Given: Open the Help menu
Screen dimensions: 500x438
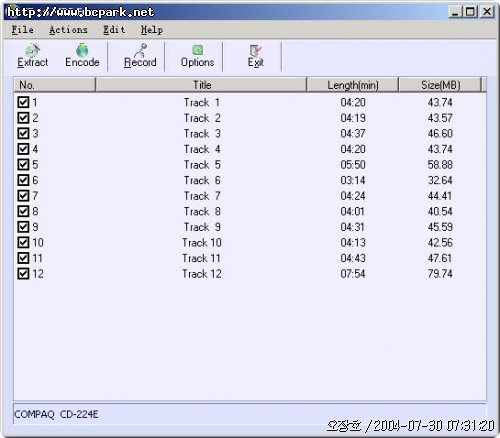Looking at the screenshot, I should (152, 30).
